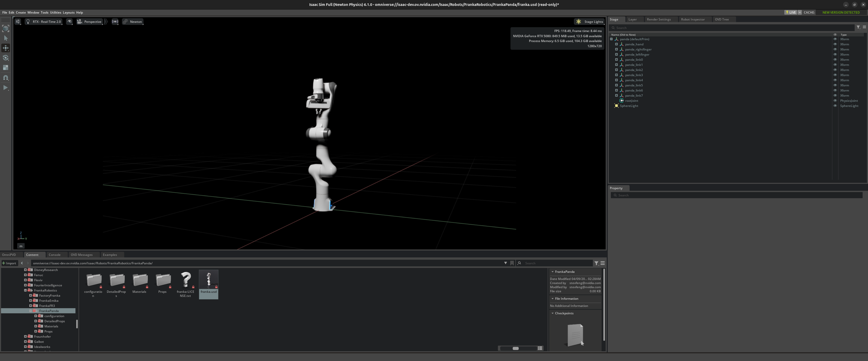Open RTX - Real-Time 2.0 renderer dropdown
868x361 pixels.
click(x=43, y=22)
